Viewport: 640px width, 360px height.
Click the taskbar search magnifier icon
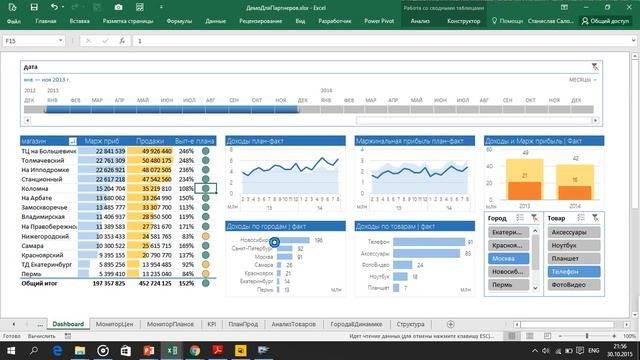(34, 351)
